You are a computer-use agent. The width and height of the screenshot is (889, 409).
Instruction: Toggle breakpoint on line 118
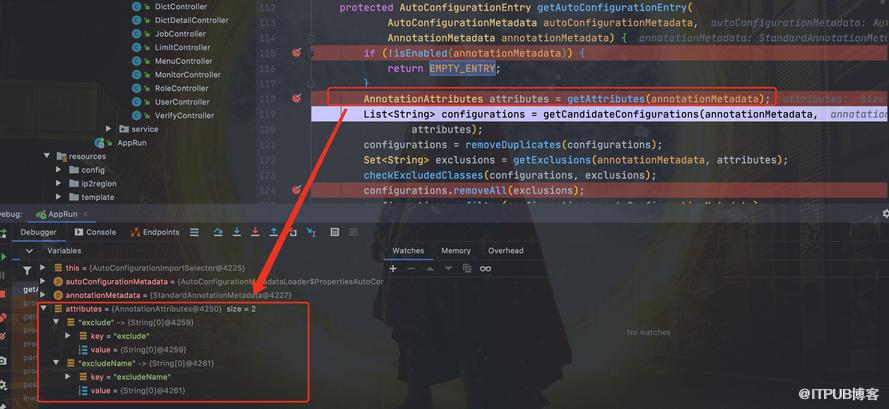295,99
